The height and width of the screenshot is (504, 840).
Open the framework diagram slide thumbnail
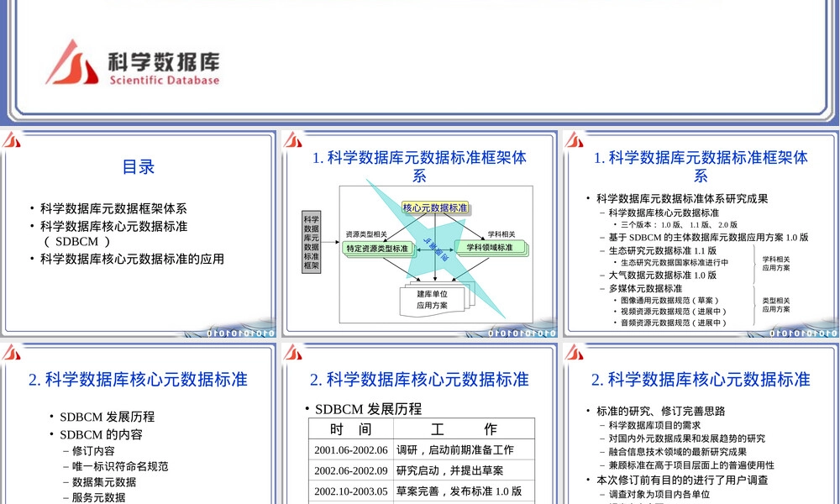pyautogui.click(x=419, y=233)
